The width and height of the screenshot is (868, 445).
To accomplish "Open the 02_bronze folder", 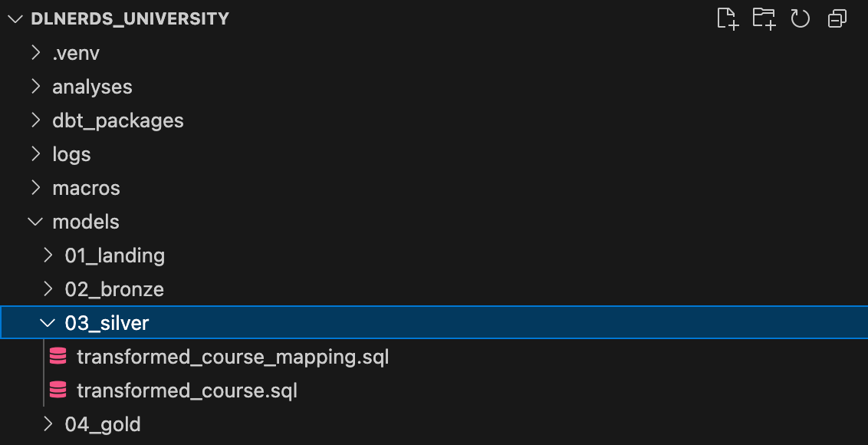I will [x=114, y=289].
